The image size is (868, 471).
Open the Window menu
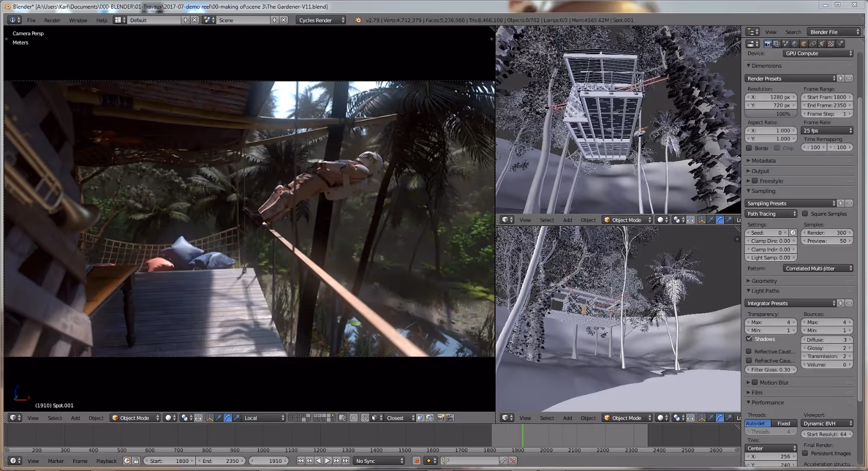(x=78, y=20)
